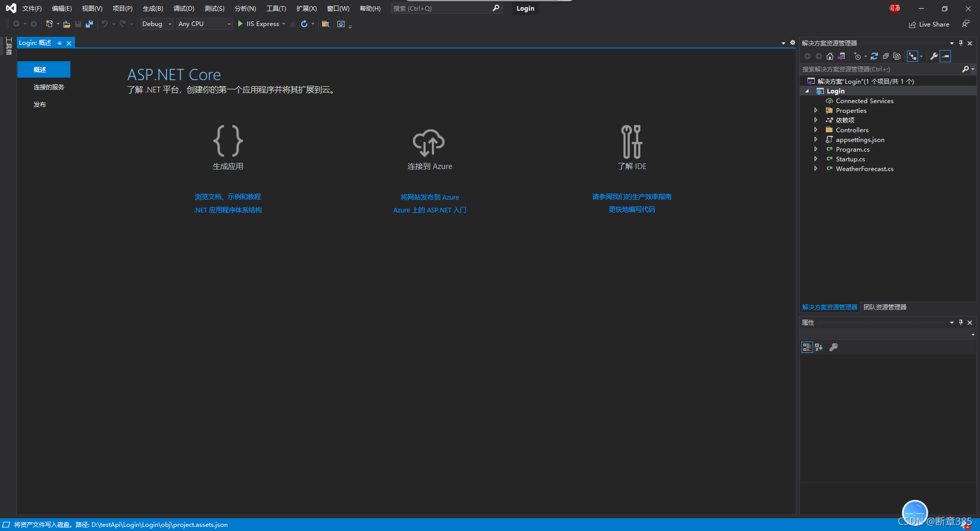Click the browser window toolbar icon
The width and height of the screenshot is (980, 531).
tap(341, 24)
